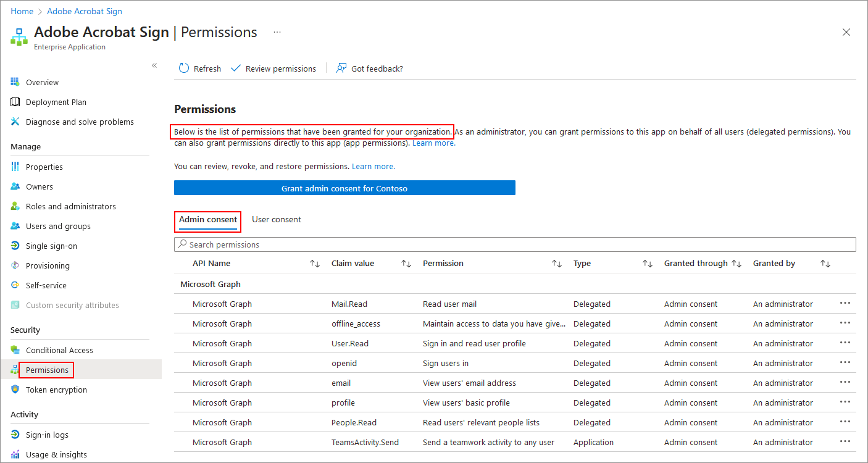Switch to the User consent tab
The height and width of the screenshot is (463, 868).
point(277,219)
